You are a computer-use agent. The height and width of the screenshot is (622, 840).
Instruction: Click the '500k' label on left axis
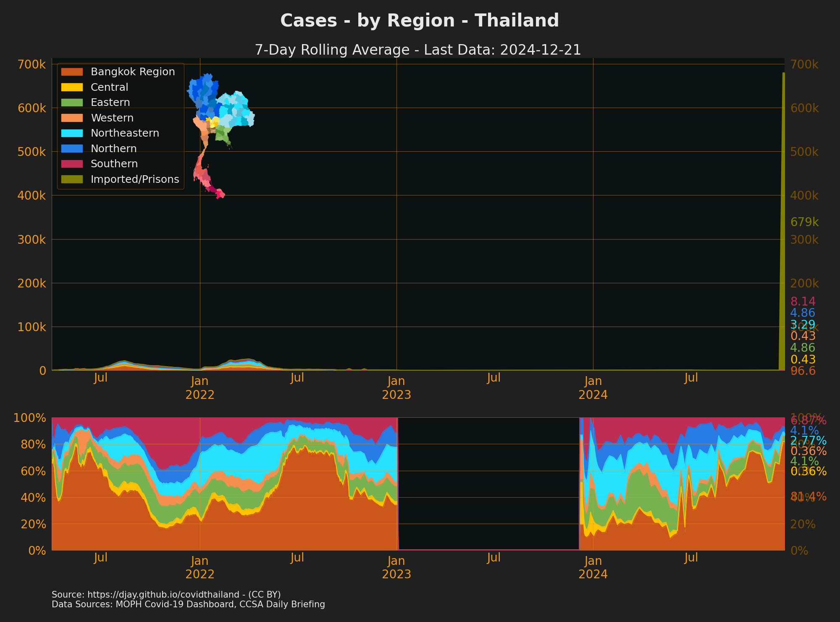[x=32, y=152]
